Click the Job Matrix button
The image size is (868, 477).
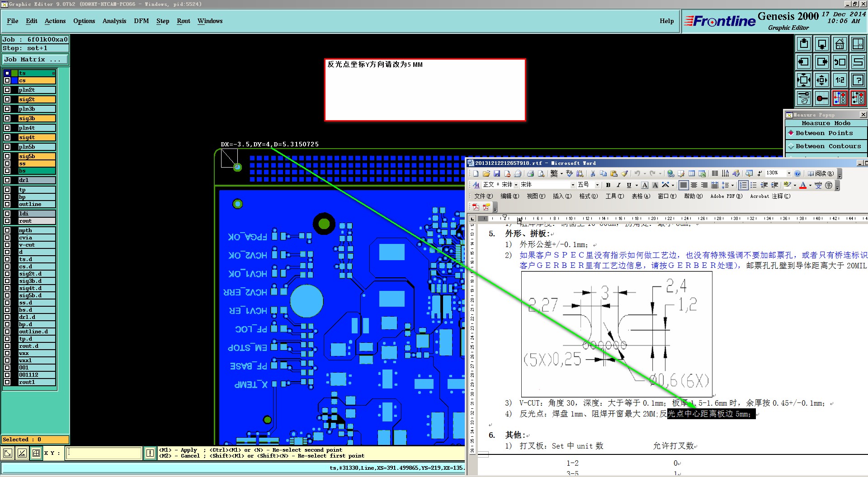coord(35,60)
